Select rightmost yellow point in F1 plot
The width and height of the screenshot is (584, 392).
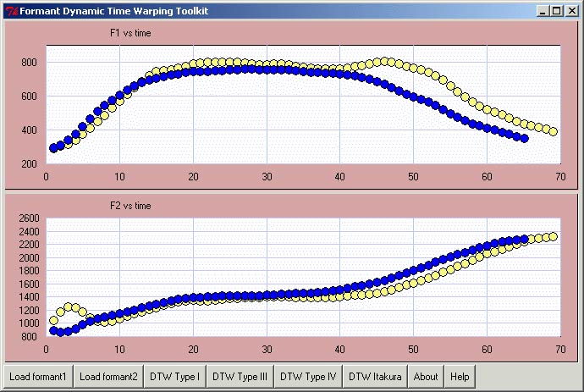coord(554,131)
